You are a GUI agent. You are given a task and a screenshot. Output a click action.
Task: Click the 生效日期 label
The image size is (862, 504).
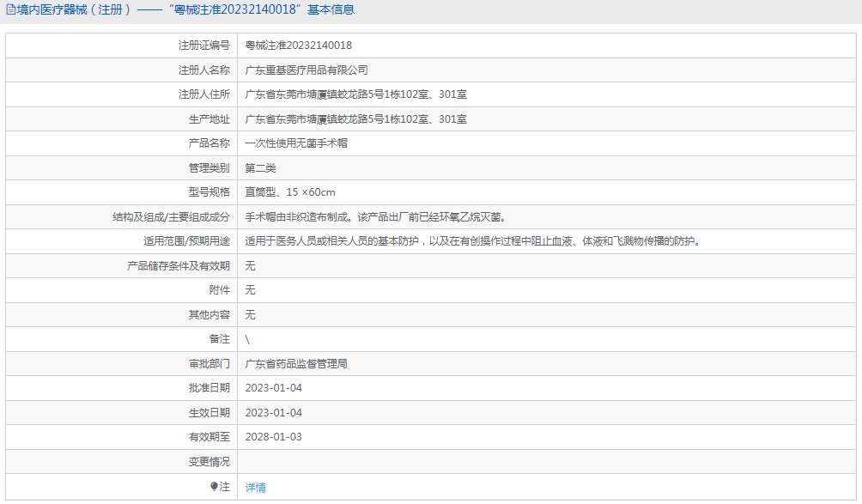(x=209, y=413)
